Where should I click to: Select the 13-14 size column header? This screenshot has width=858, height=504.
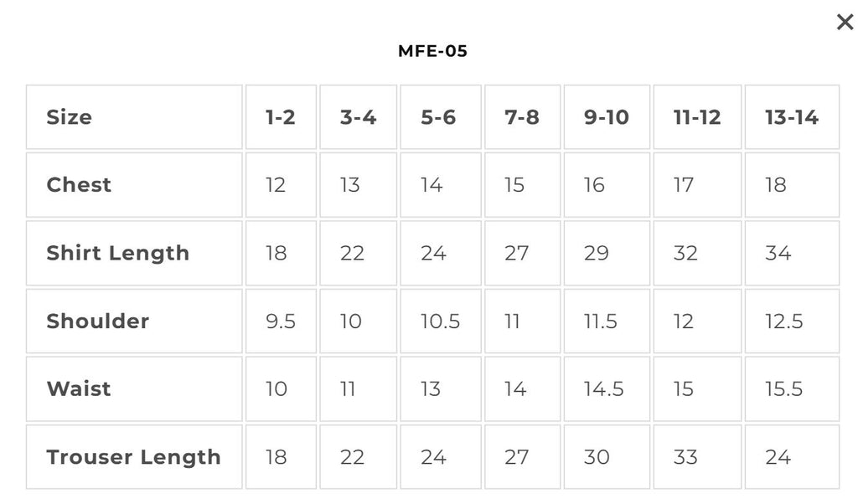pos(792,117)
